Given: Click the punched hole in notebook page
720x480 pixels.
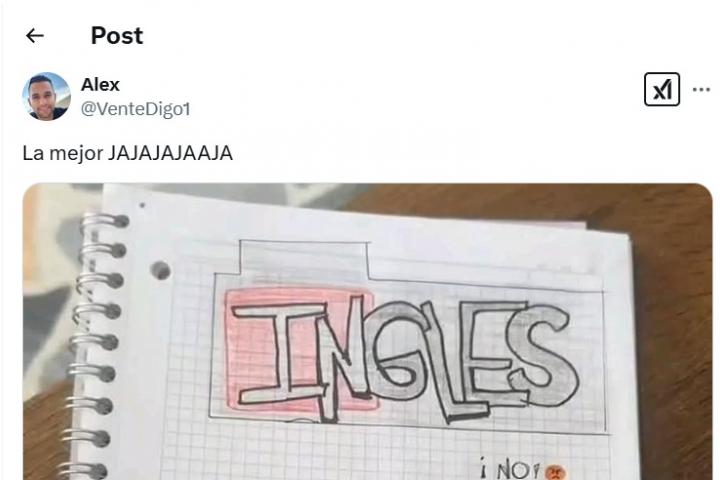Looking at the screenshot, I should pos(160,270).
